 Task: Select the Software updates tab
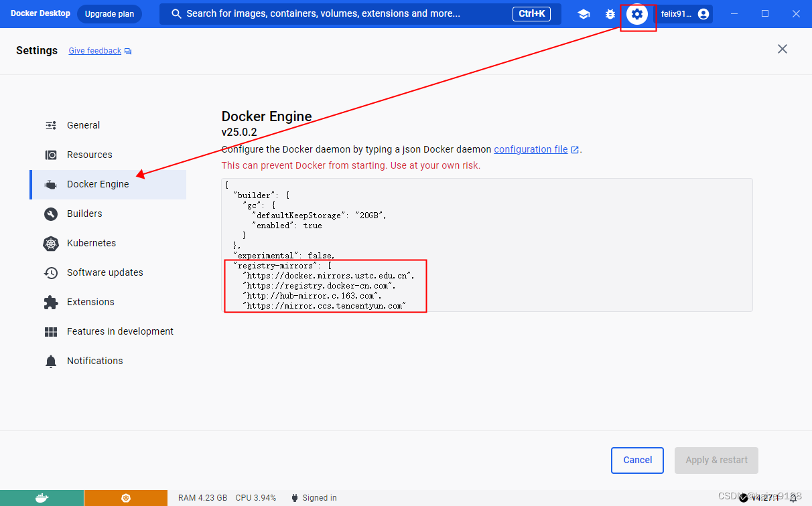108,272
